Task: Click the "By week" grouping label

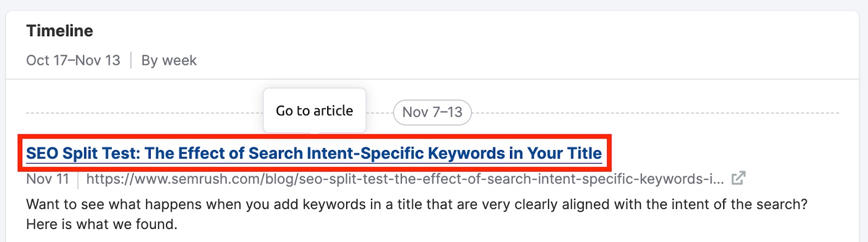Action: (169, 60)
